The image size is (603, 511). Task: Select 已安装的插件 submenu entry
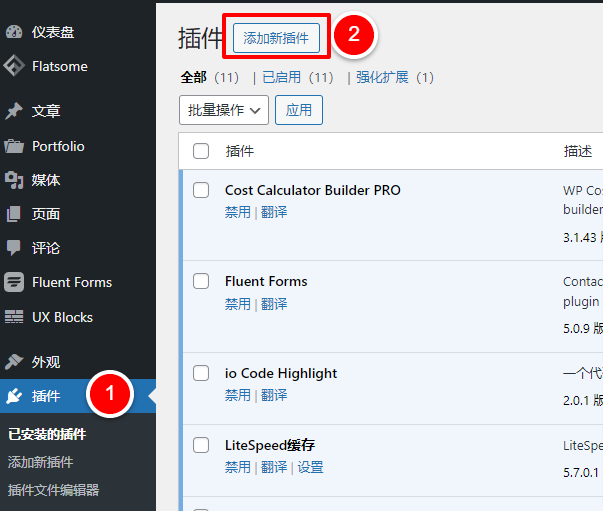pyautogui.click(x=47, y=434)
